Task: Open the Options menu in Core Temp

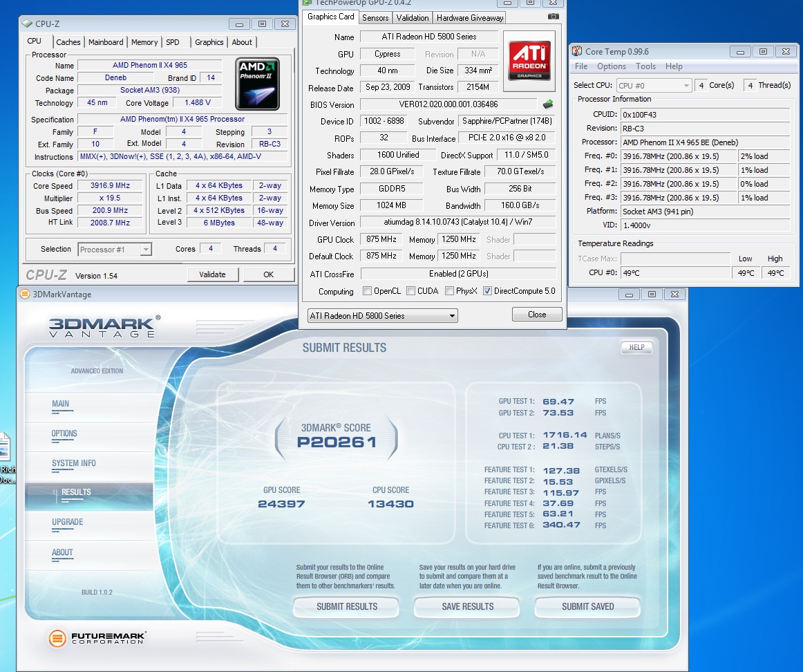Action: pos(612,66)
